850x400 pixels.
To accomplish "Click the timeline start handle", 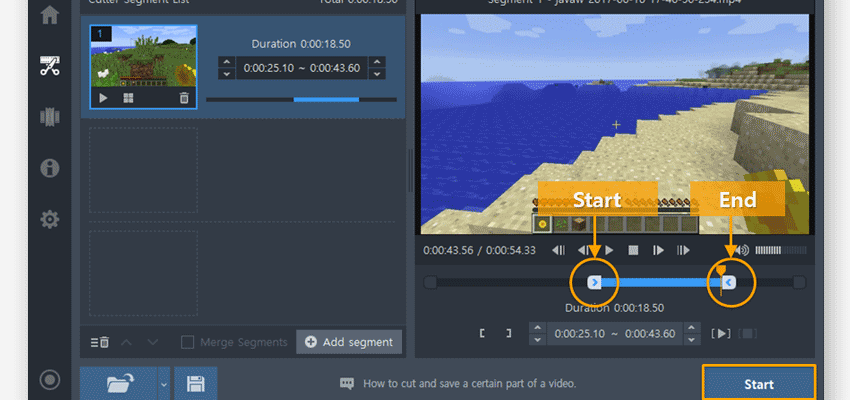I will (x=595, y=282).
